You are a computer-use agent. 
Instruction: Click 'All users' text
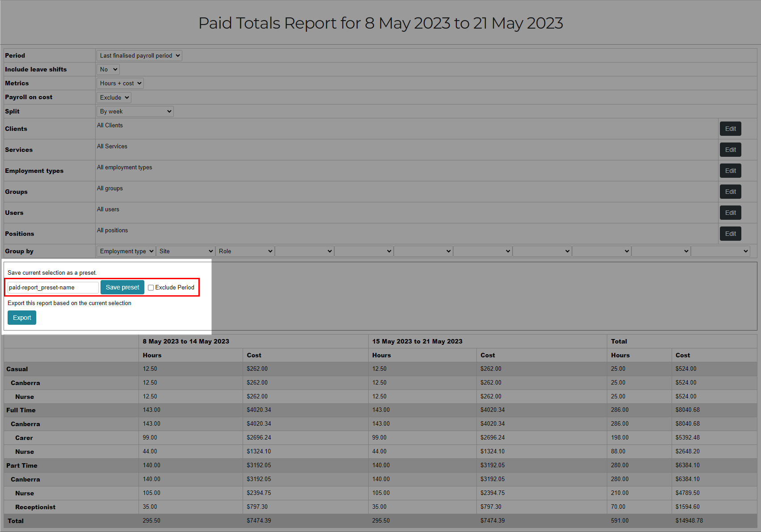[x=108, y=209]
